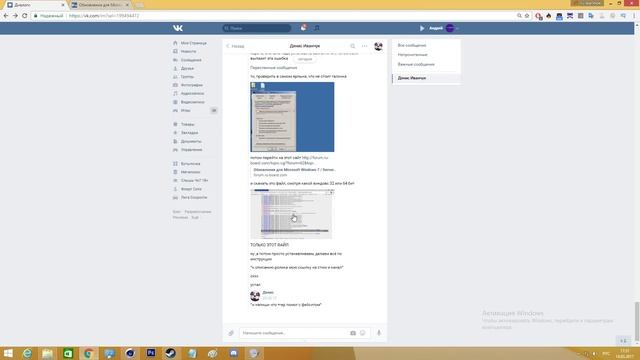This screenshot has width=640, height=360.
Task: Open Документы in left sidebar
Action: point(191,141)
